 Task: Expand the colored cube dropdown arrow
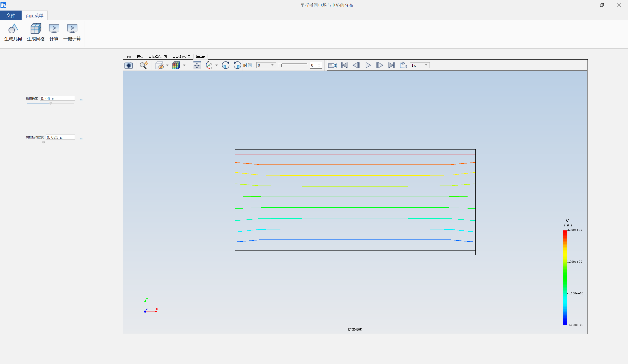(x=184, y=65)
